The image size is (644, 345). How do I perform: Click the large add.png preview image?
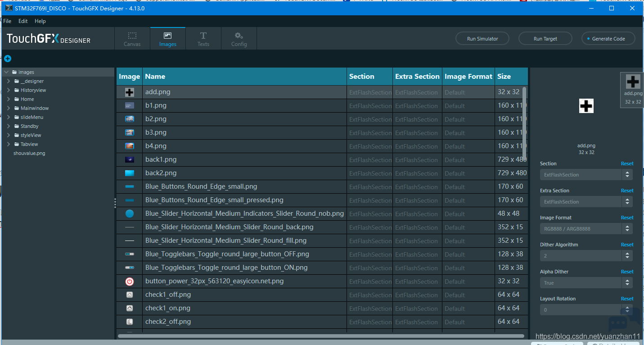[x=586, y=106]
